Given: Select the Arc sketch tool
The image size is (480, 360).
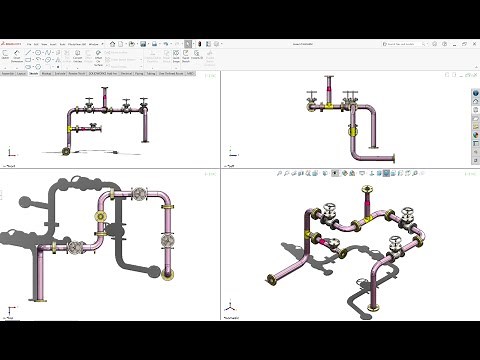Looking at the screenshot, I should (38, 59).
